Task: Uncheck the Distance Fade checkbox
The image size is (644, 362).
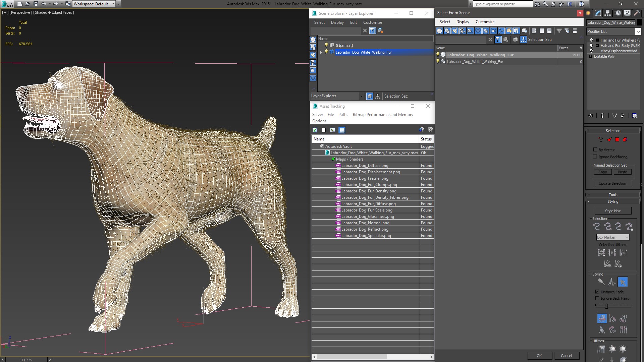Action: (597, 292)
